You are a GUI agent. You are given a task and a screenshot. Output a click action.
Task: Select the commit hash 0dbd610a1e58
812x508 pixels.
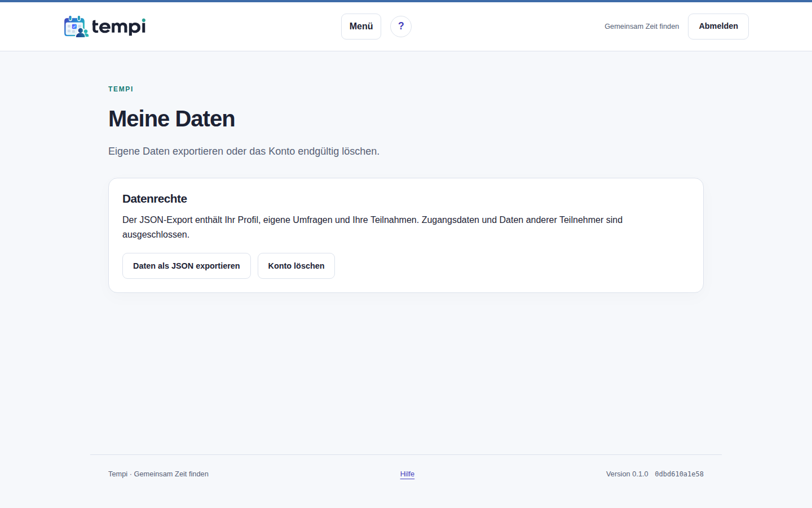click(x=679, y=474)
